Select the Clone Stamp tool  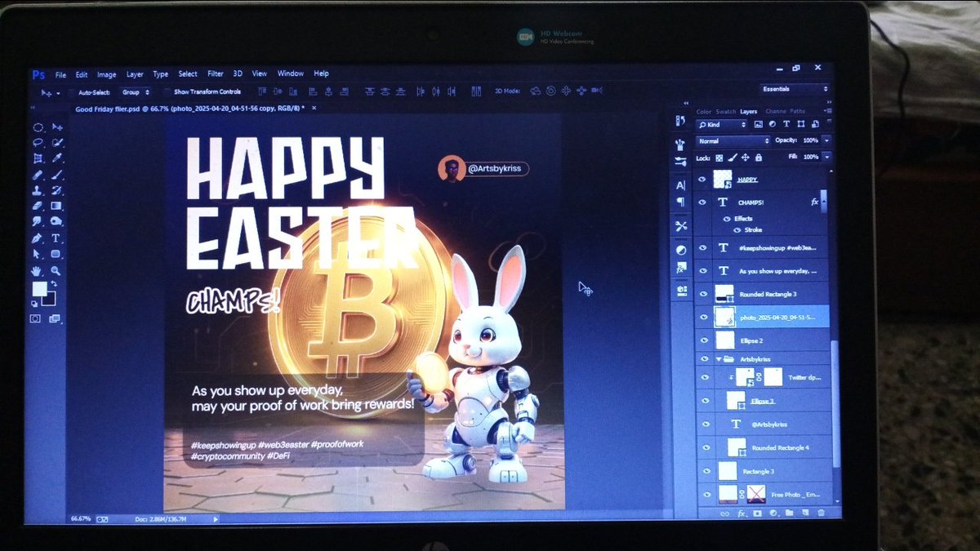pos(38,190)
